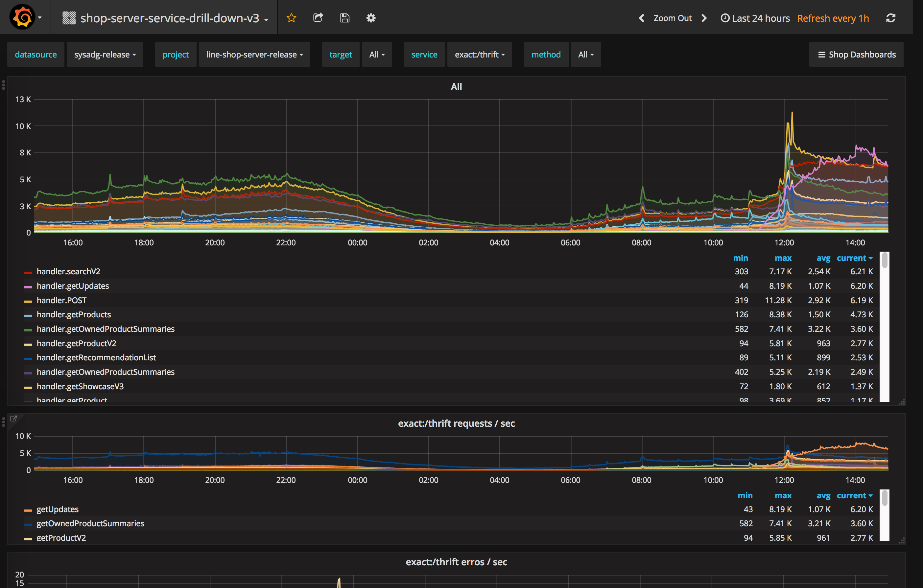Viewport: 923px width, 588px height.
Task: Open the method All dropdown
Action: [586, 54]
